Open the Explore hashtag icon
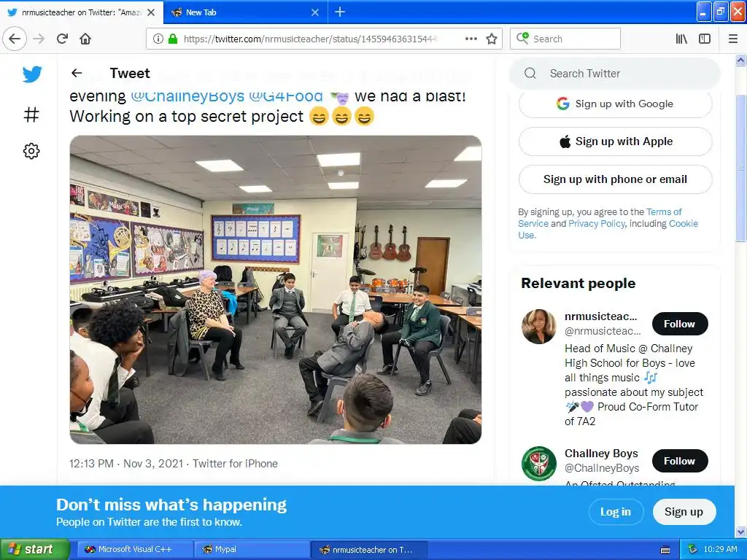747x560 pixels. click(x=31, y=114)
